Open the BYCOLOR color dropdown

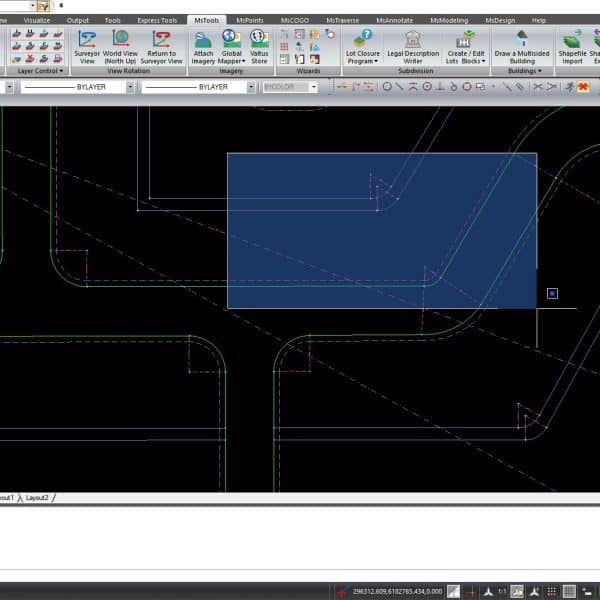289,87
